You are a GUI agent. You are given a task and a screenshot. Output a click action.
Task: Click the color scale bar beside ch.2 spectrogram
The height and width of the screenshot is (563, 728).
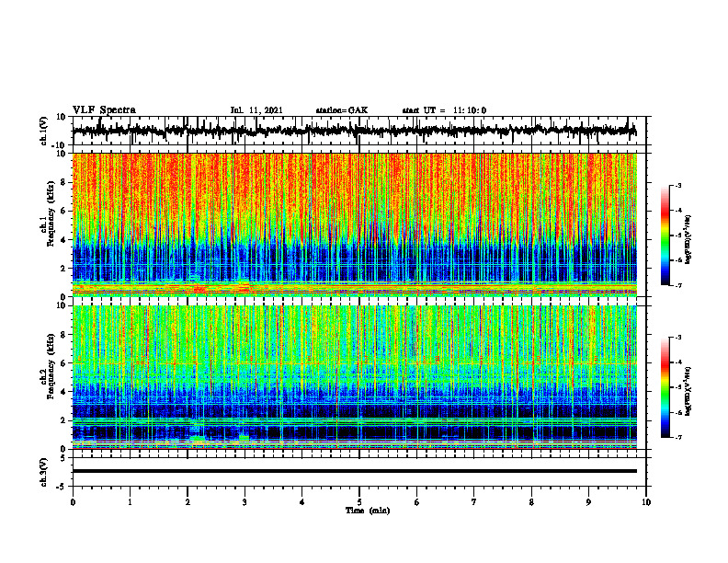(665, 387)
